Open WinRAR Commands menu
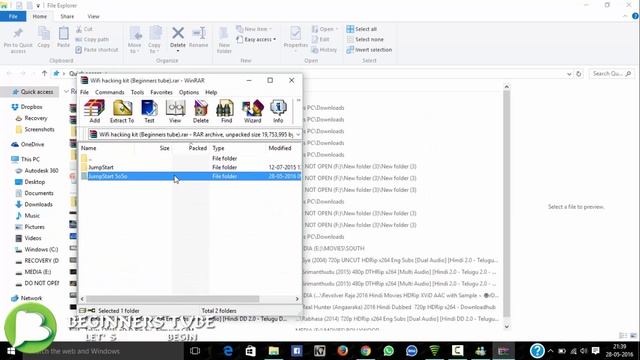The width and height of the screenshot is (640, 360). [x=109, y=92]
